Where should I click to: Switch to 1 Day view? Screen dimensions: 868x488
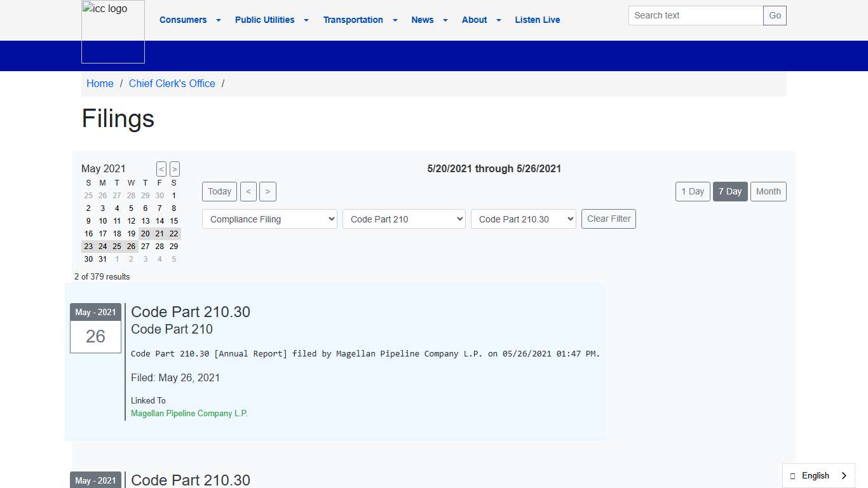pyautogui.click(x=692, y=192)
